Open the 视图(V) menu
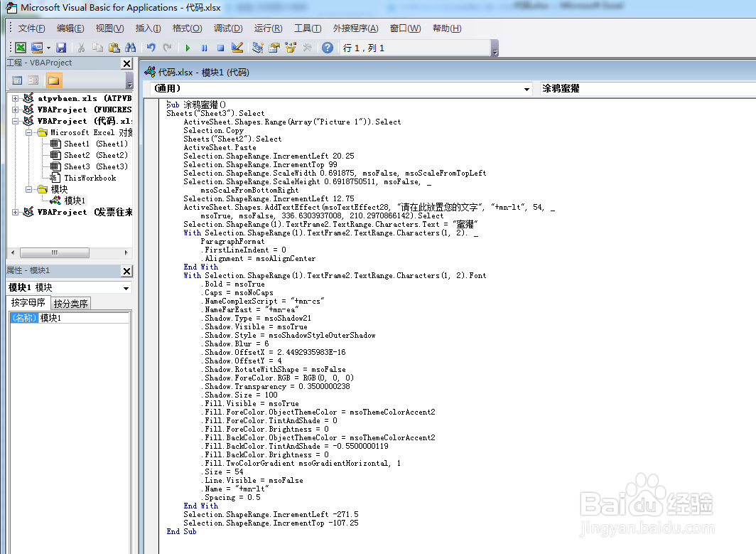Viewport: 756px width, 554px height. [109, 28]
